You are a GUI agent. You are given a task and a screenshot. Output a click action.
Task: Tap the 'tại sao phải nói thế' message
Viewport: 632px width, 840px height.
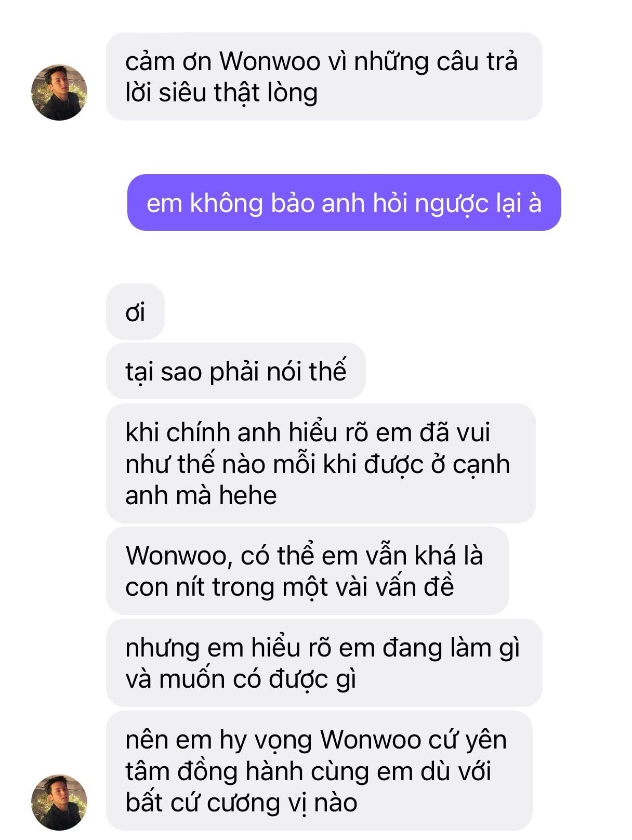click(236, 371)
